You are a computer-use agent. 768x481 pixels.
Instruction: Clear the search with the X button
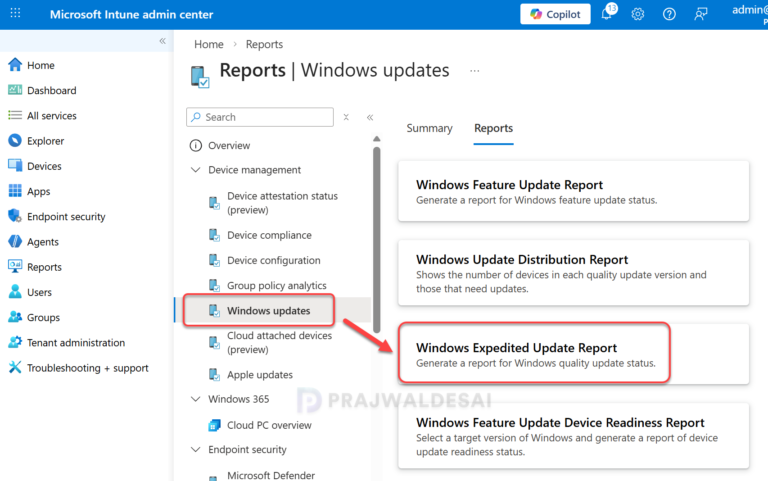(346, 117)
